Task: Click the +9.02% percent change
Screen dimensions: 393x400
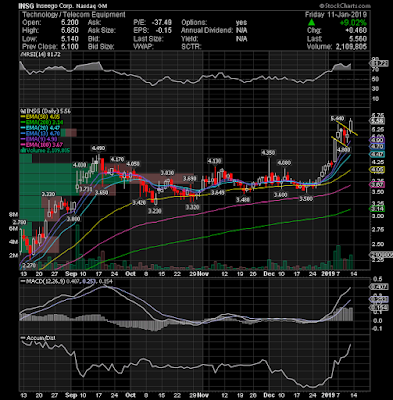Action: pos(353,23)
